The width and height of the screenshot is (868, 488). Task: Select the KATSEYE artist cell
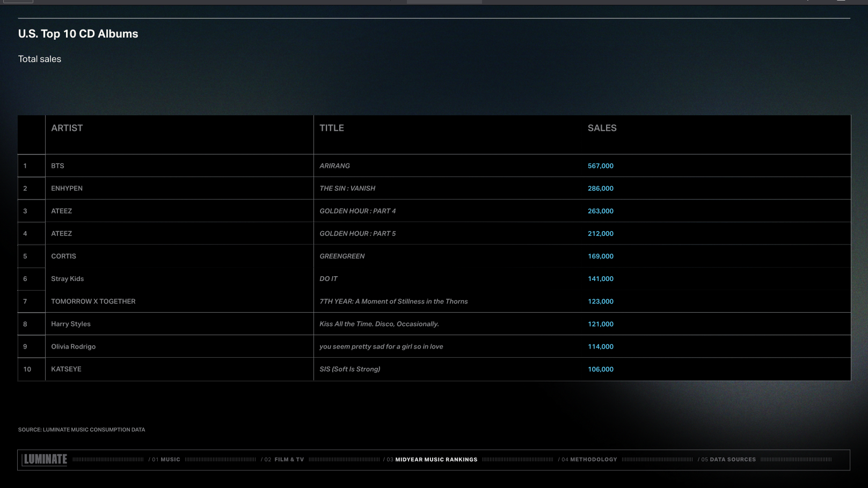click(x=66, y=369)
